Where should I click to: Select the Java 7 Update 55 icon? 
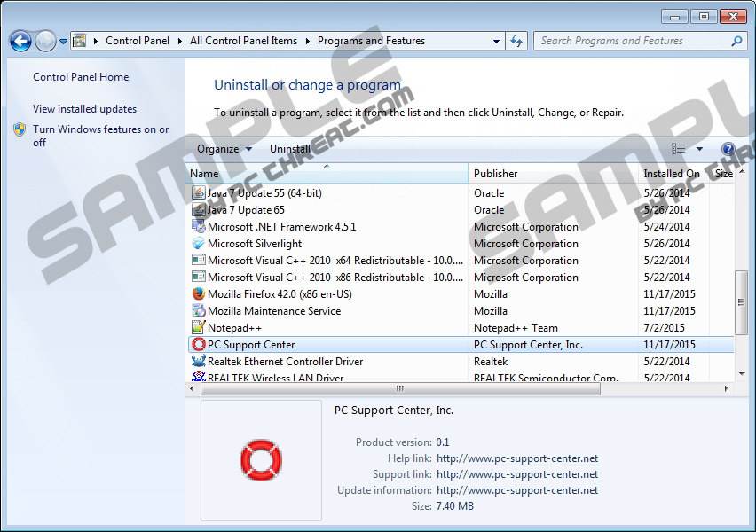(x=199, y=193)
